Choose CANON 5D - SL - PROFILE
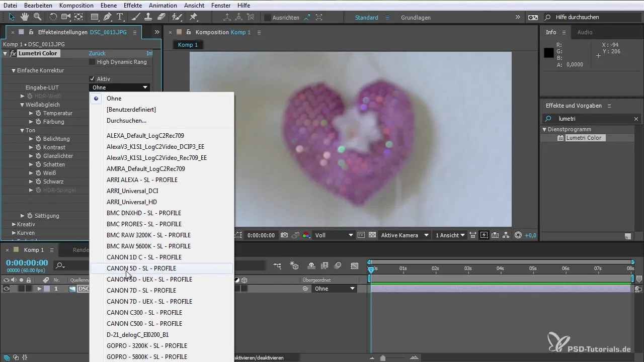644x362 pixels. tap(162, 268)
